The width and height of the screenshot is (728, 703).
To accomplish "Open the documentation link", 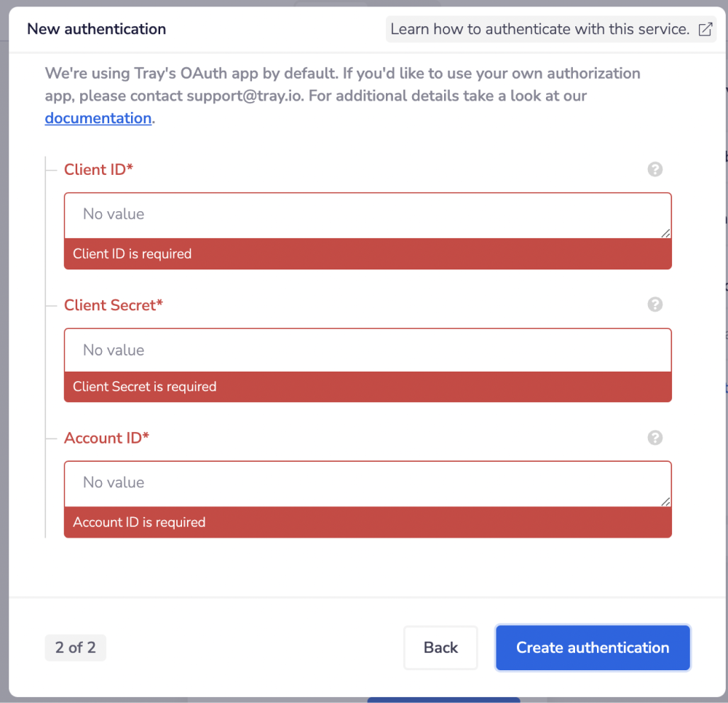I will [98, 118].
